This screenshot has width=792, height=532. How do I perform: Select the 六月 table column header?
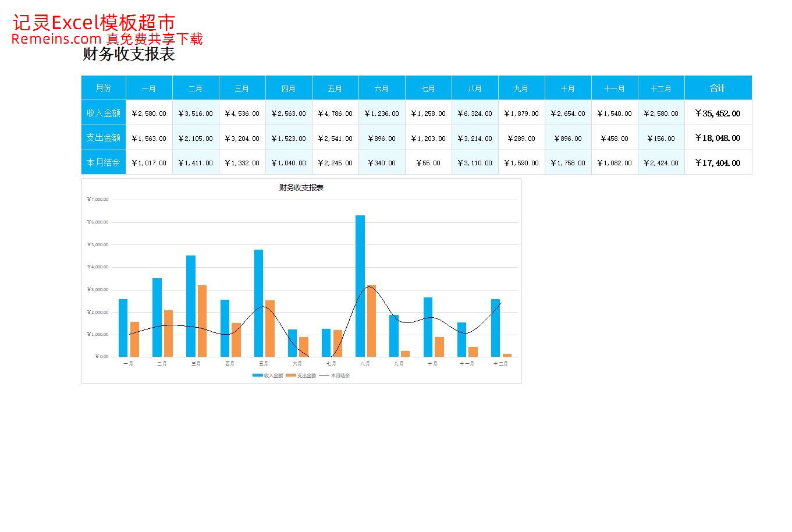[x=382, y=88]
